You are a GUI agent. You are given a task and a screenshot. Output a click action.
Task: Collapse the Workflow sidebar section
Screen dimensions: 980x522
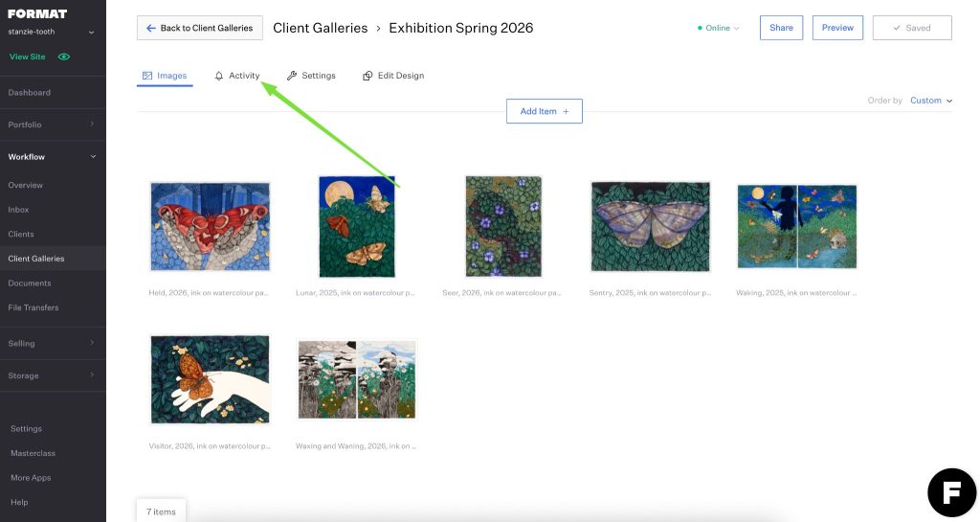(x=53, y=157)
